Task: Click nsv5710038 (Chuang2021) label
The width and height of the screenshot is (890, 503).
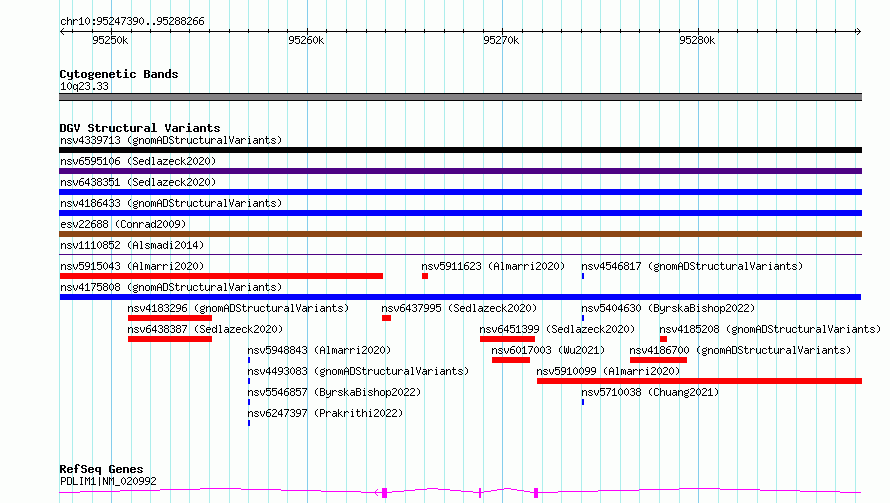Action: click(x=650, y=392)
